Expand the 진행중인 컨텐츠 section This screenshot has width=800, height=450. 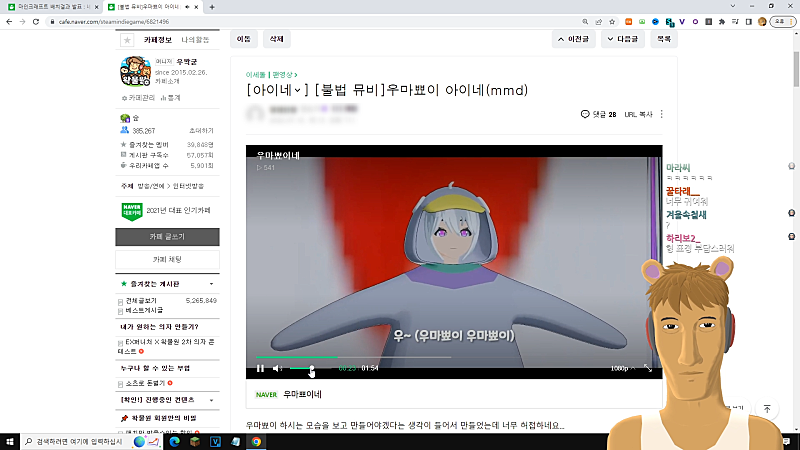coord(211,399)
